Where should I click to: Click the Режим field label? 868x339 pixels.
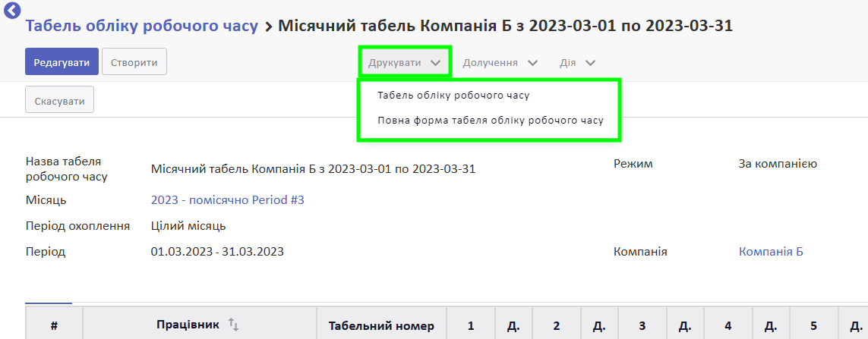coord(633,164)
